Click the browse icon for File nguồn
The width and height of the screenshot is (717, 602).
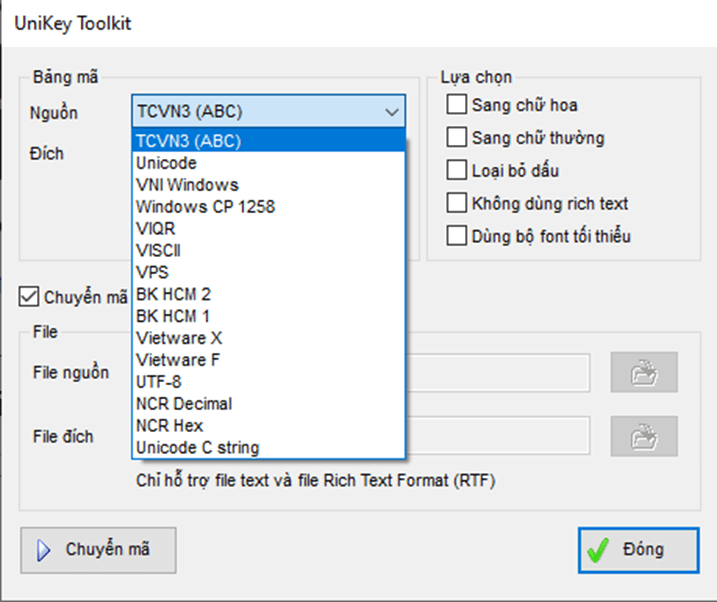tap(644, 372)
